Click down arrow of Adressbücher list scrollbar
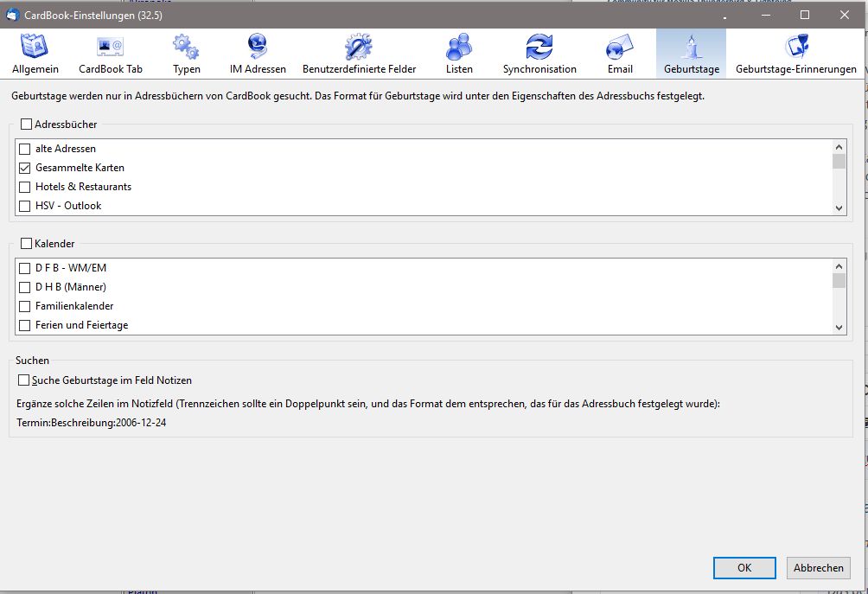 (839, 208)
